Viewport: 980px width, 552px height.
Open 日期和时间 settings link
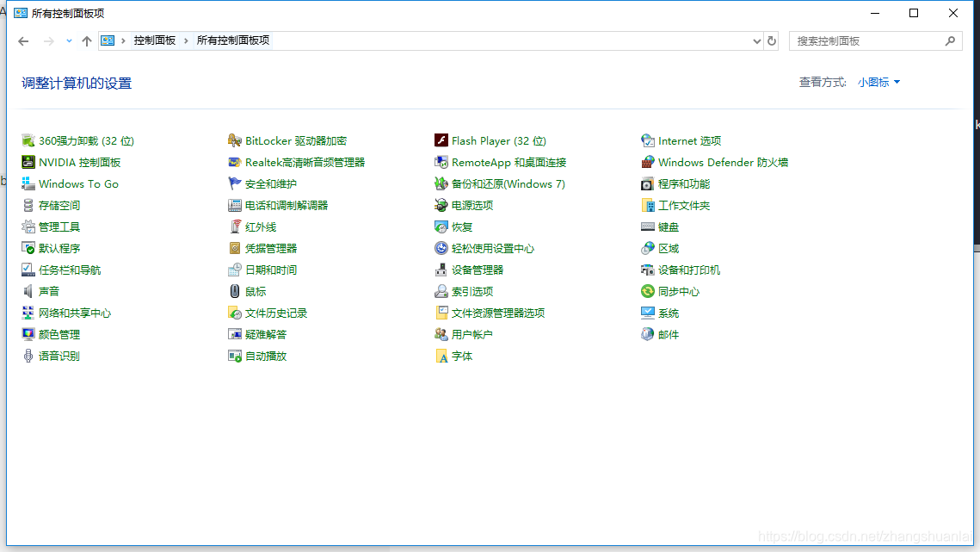point(271,270)
